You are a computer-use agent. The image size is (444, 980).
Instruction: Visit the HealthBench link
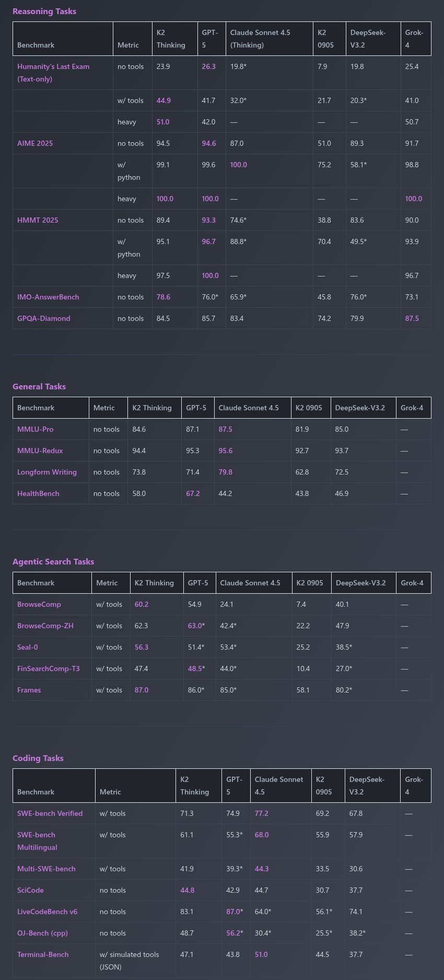pyautogui.click(x=38, y=494)
